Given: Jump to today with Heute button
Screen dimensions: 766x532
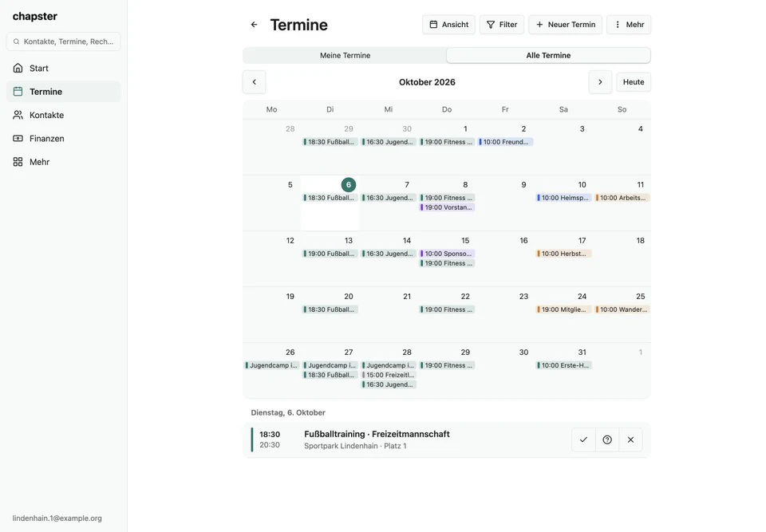Looking at the screenshot, I should click(x=633, y=82).
